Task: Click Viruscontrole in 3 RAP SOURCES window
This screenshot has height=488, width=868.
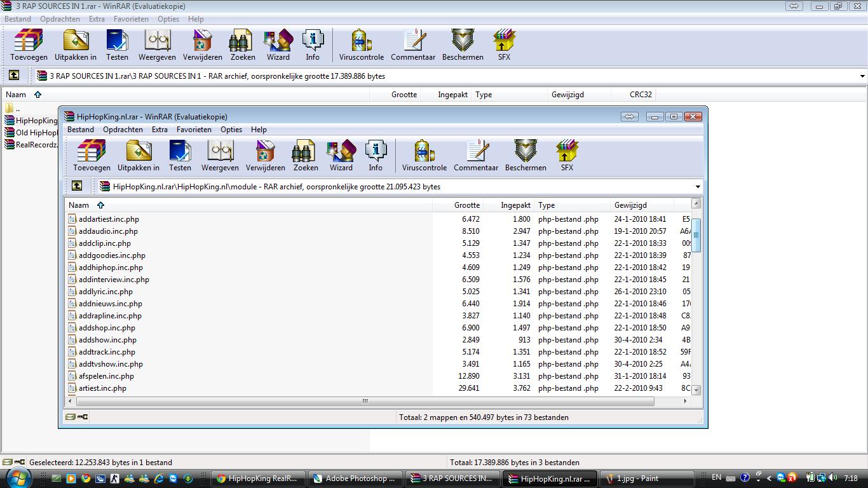Action: 361,45
